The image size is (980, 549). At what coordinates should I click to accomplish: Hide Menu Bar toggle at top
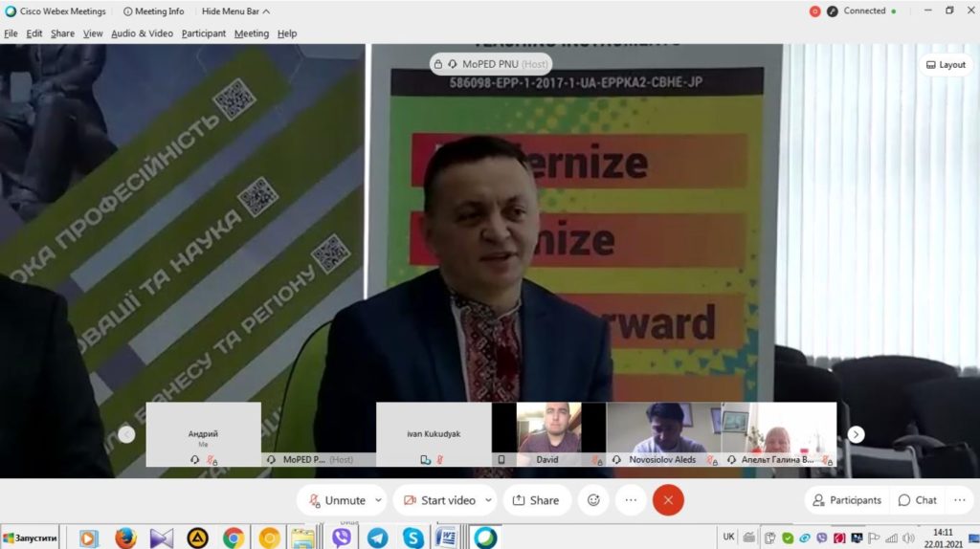point(235,11)
